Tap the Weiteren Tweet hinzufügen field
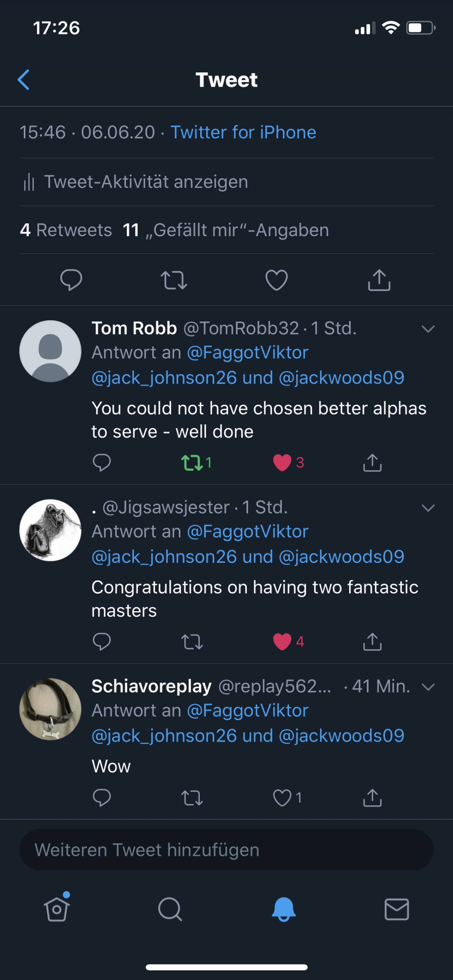This screenshot has width=453, height=980. [x=226, y=850]
